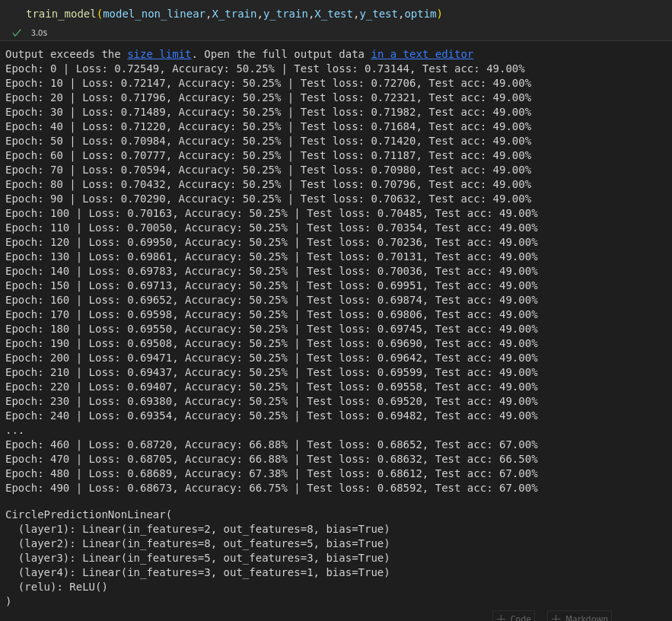
Task: Click the green execution success checkmark
Action: (17, 33)
